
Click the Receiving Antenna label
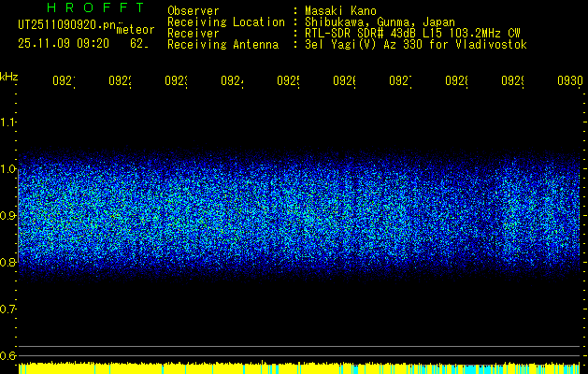(223, 45)
